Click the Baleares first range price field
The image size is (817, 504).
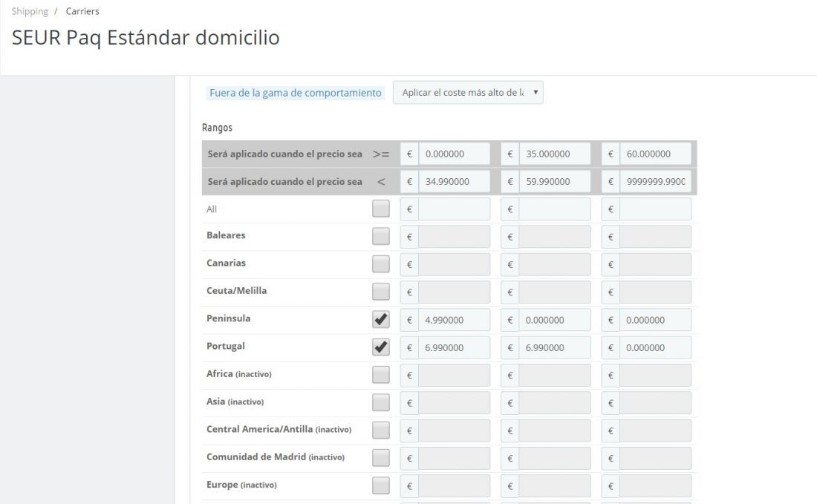click(454, 236)
